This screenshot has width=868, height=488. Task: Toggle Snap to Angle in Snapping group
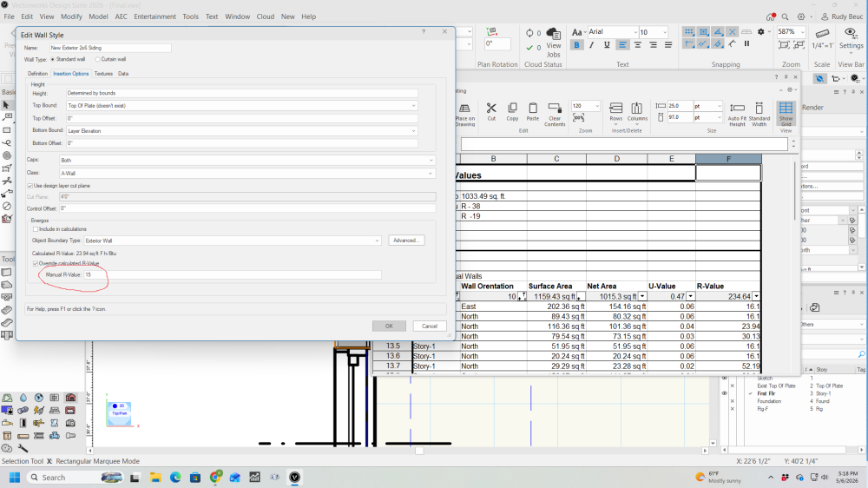point(718,31)
